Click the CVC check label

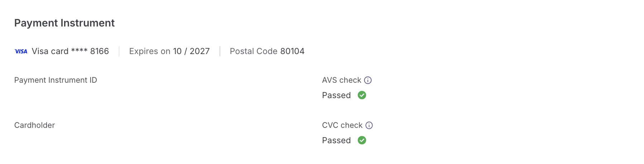(x=342, y=125)
